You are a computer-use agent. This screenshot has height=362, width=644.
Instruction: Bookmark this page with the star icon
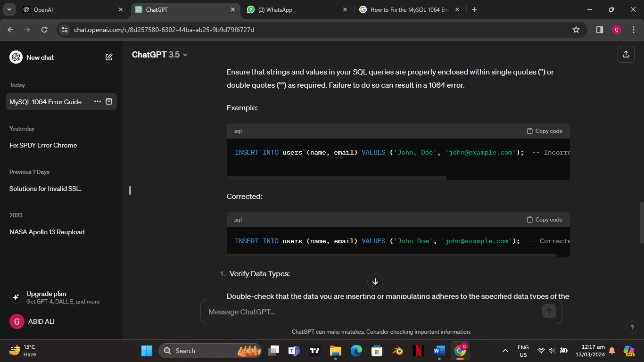(x=576, y=30)
